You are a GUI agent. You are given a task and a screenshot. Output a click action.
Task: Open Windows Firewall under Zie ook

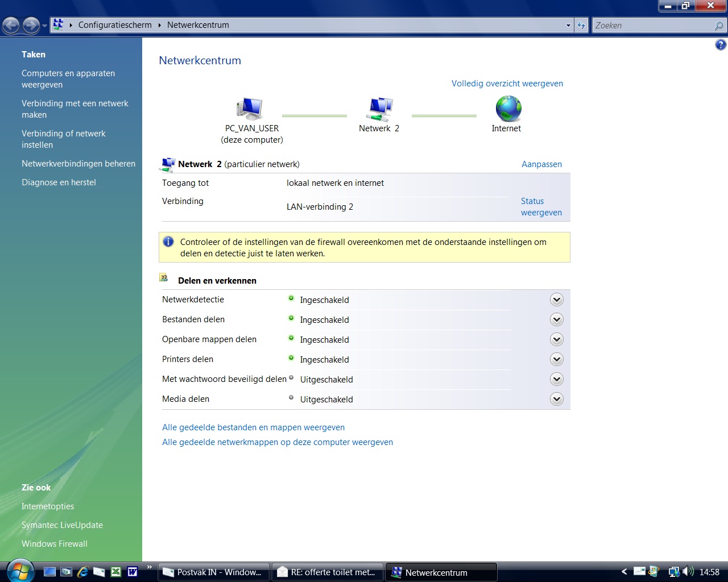point(54,544)
